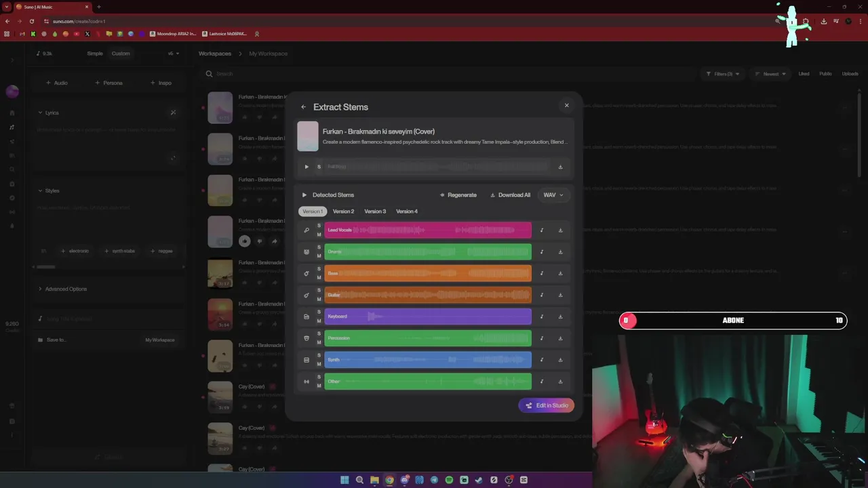Click the add Audio button
The width and height of the screenshot is (868, 488).
[57, 83]
